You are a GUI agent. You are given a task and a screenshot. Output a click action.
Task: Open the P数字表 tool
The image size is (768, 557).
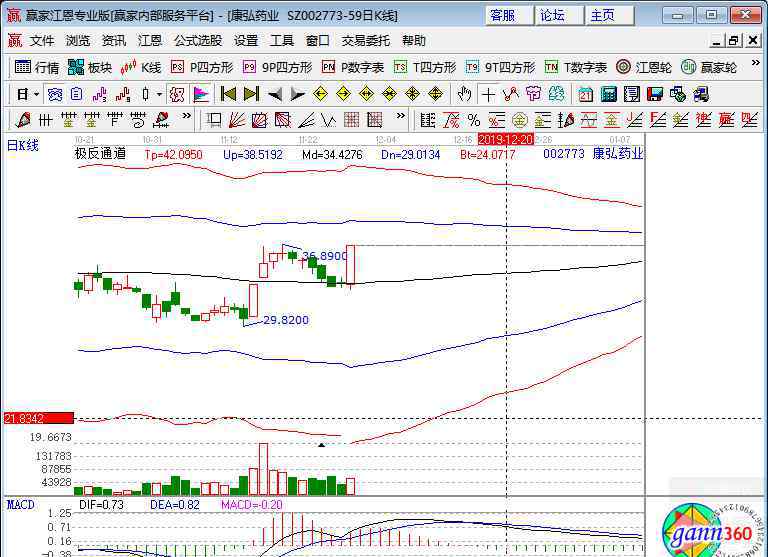pos(353,67)
